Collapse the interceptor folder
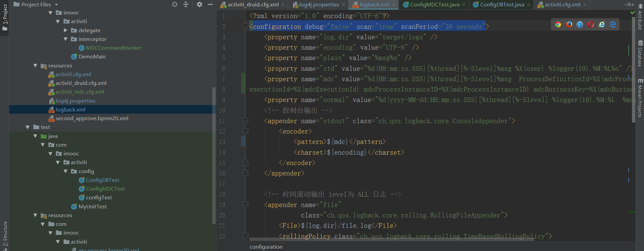This screenshot has width=644, height=251. (66, 39)
